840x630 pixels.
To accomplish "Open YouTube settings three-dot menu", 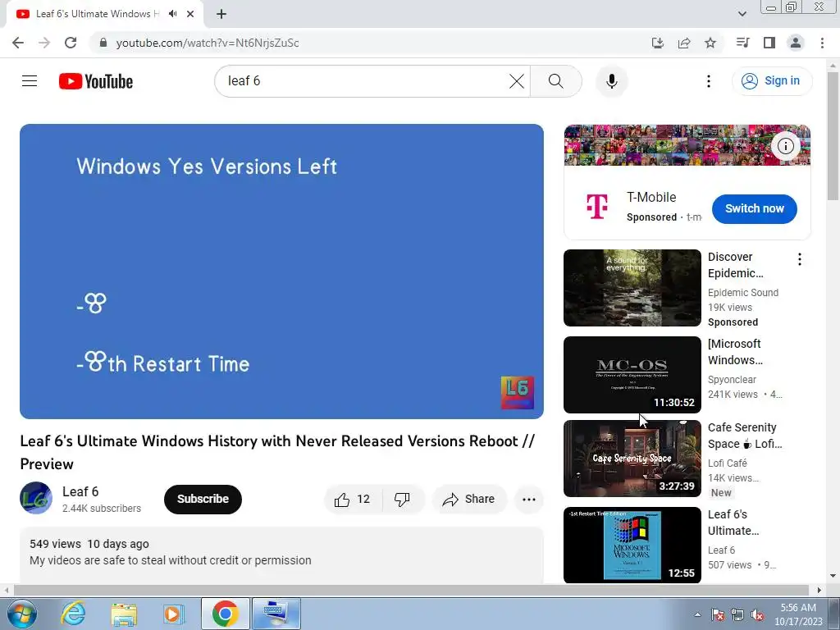I will [x=708, y=81].
